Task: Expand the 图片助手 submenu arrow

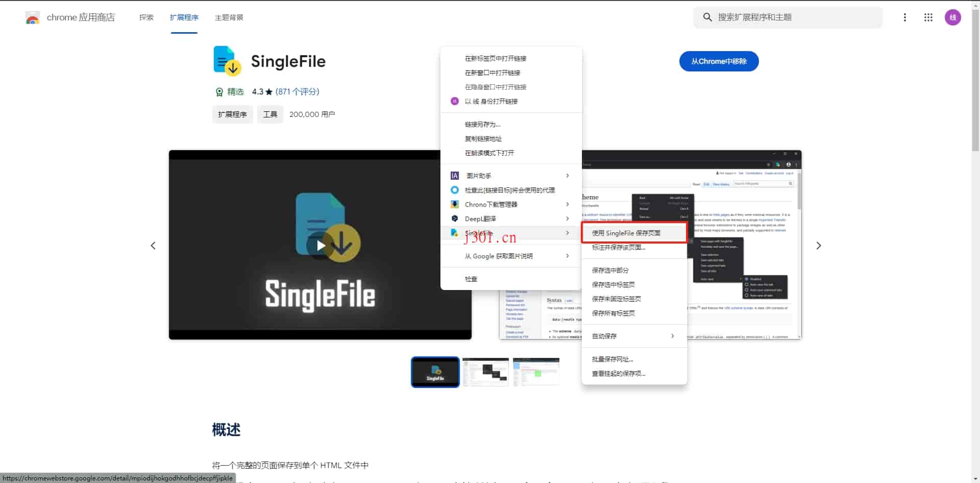Action: coord(568,176)
